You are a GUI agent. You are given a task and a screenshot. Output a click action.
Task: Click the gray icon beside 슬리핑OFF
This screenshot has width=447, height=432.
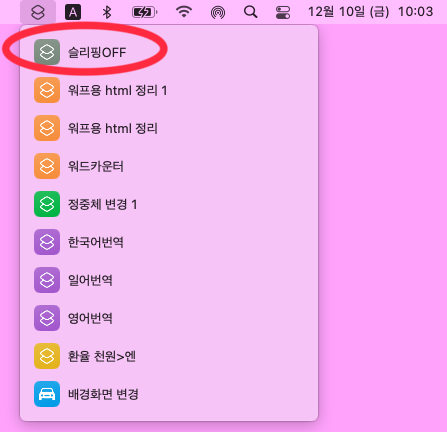(x=47, y=52)
